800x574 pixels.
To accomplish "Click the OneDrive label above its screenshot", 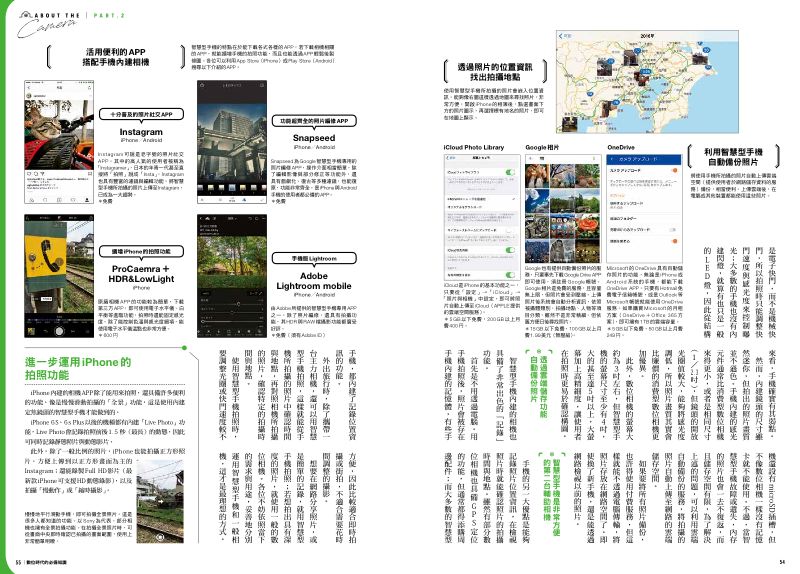I will 621,147.
